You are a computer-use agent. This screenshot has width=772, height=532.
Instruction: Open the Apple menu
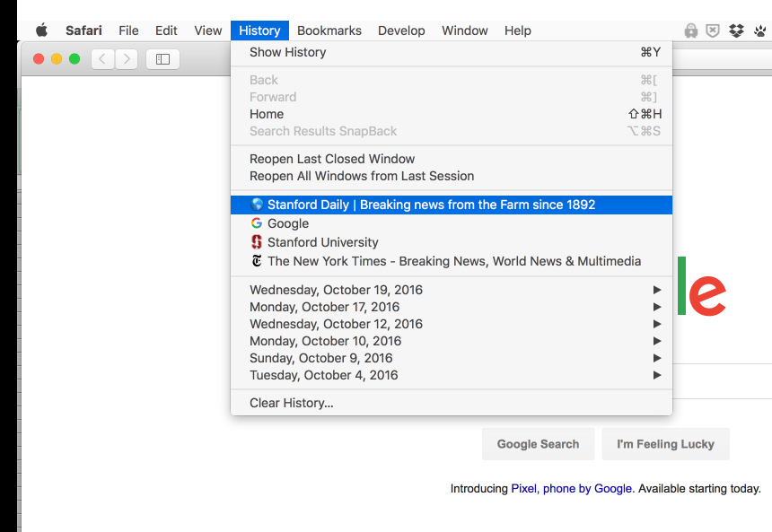[42, 30]
